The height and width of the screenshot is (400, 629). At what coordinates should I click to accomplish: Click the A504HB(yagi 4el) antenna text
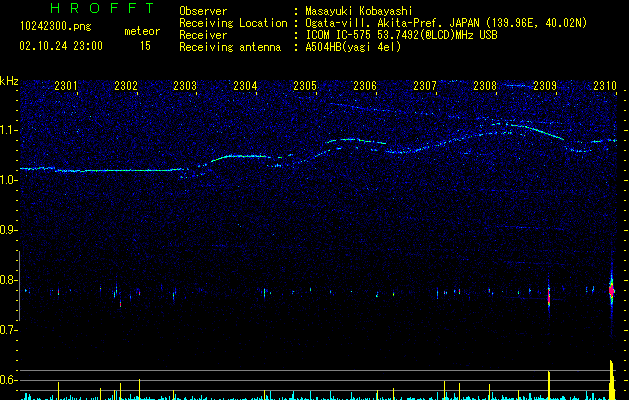click(353, 47)
